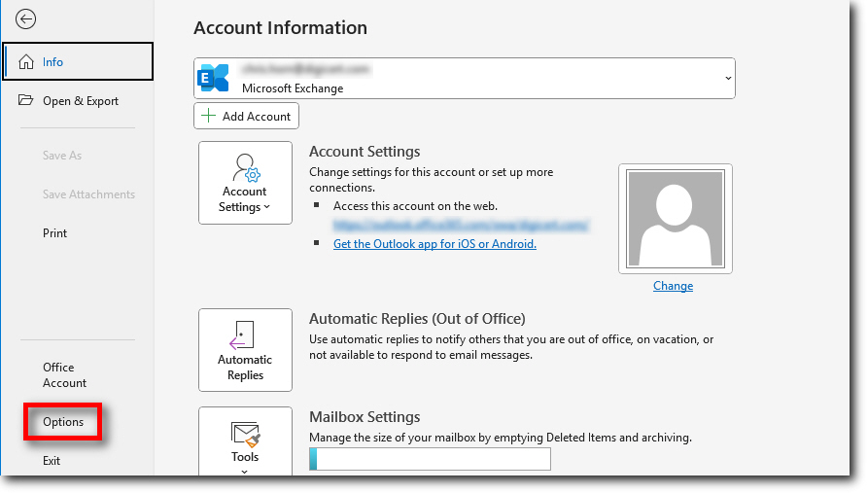The width and height of the screenshot is (868, 493).
Task: Click Exit in the sidebar
Action: (52, 460)
